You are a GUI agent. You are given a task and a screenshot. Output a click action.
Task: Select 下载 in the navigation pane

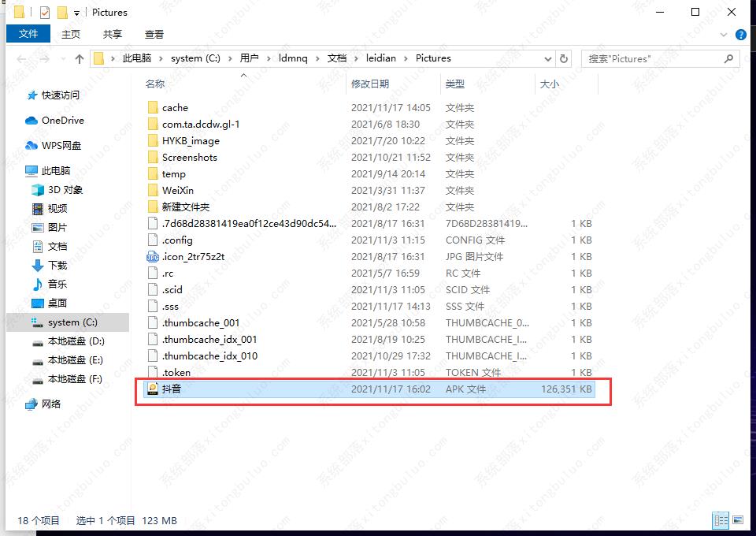57,266
